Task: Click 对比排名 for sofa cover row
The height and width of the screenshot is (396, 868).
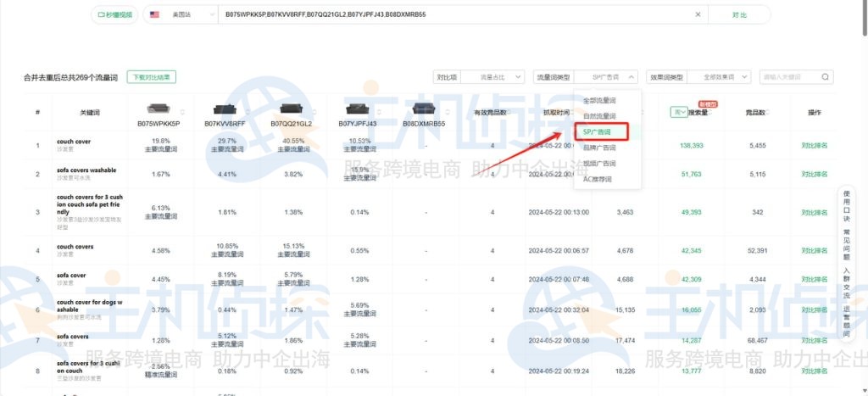Action: (815, 279)
